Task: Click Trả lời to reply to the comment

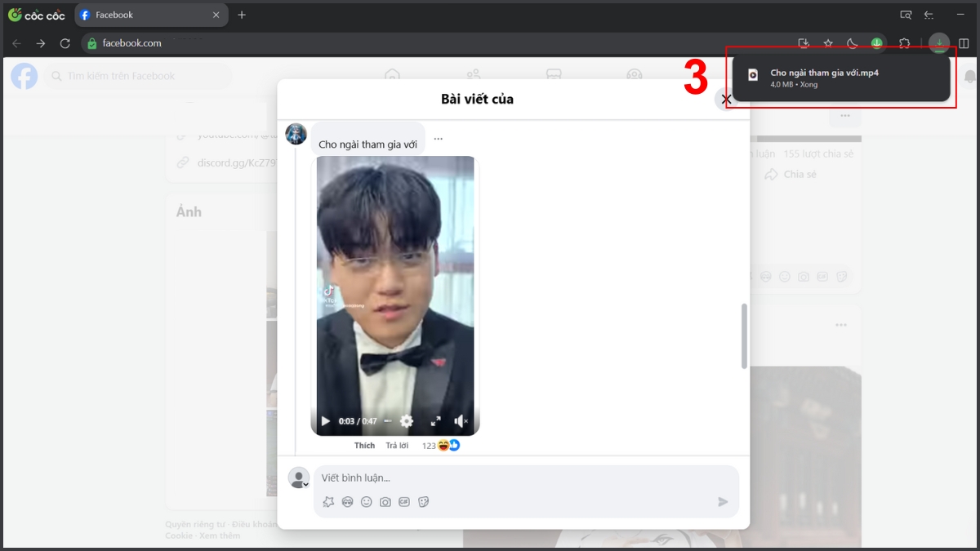Action: tap(398, 446)
